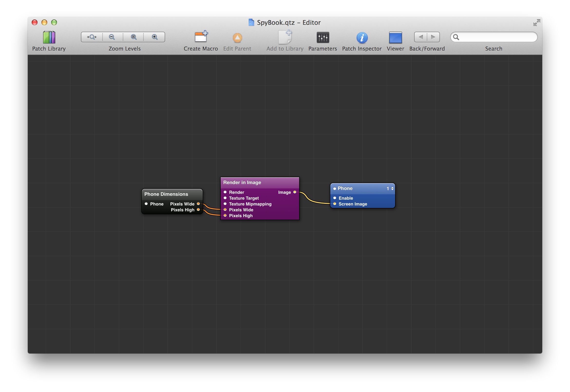Click Render in Image's Pixels Wide input port
This screenshot has height=392, width=570.
tap(225, 210)
